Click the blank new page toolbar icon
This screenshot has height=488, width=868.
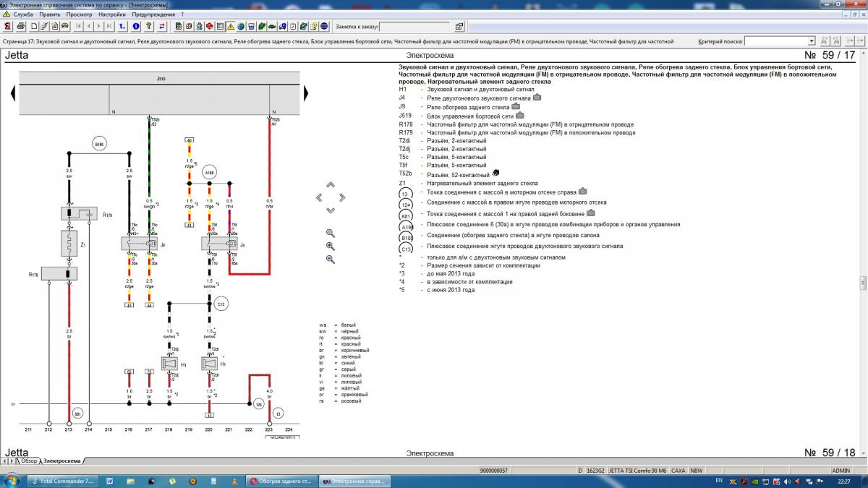(x=33, y=27)
